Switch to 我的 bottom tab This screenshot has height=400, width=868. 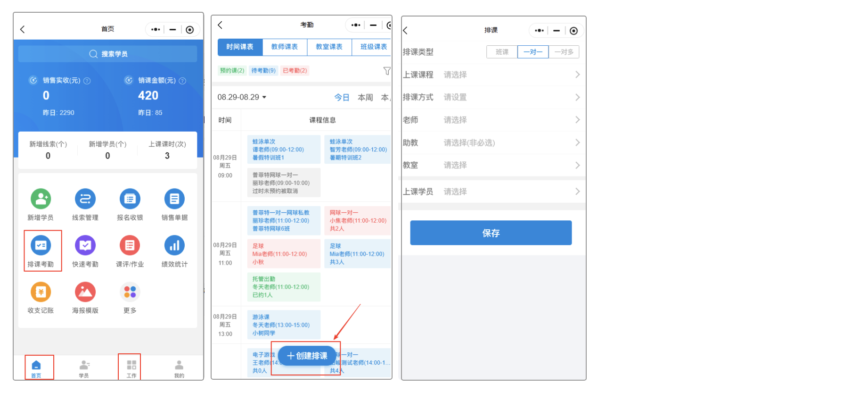coord(179,368)
